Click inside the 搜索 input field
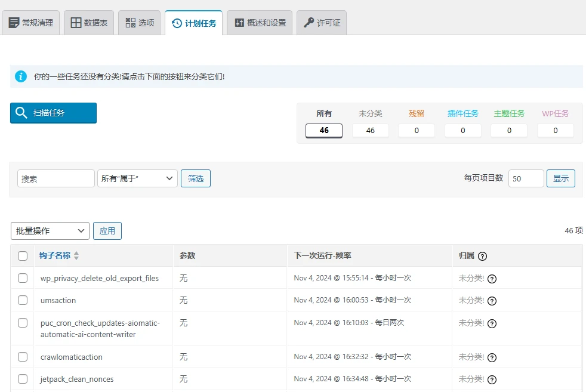This screenshot has width=586, height=392. (x=55, y=178)
